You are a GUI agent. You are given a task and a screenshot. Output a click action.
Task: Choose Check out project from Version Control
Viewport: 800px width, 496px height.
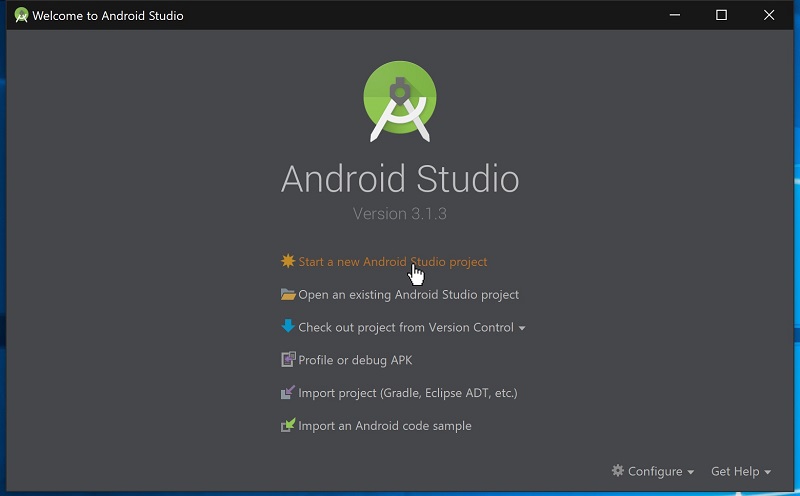406,327
